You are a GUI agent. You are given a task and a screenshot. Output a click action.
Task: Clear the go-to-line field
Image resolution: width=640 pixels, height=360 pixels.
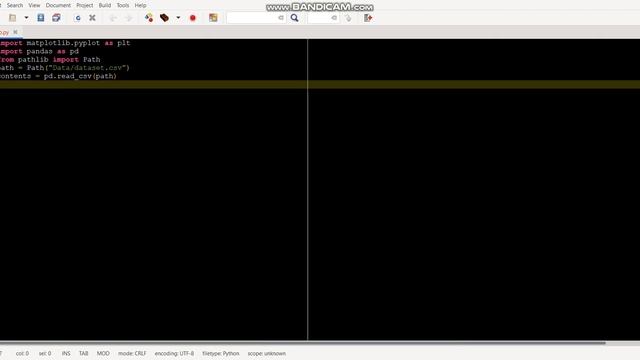click(334, 18)
